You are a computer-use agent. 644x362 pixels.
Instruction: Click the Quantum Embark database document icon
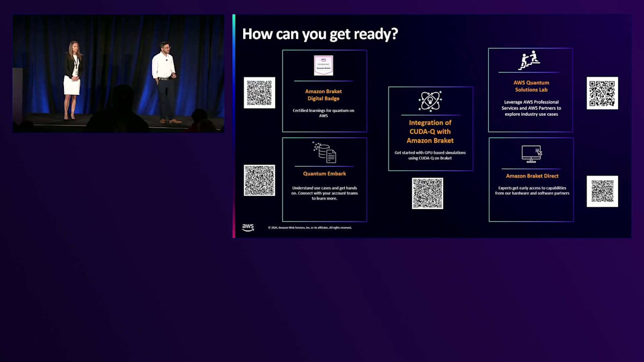click(324, 152)
